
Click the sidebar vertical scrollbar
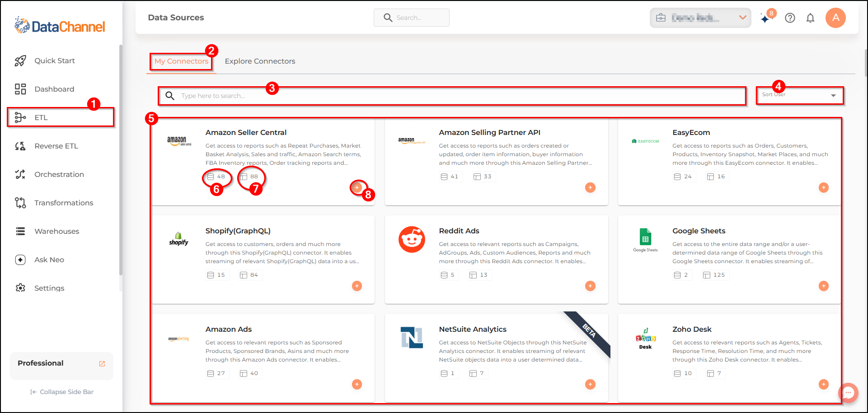click(121, 160)
